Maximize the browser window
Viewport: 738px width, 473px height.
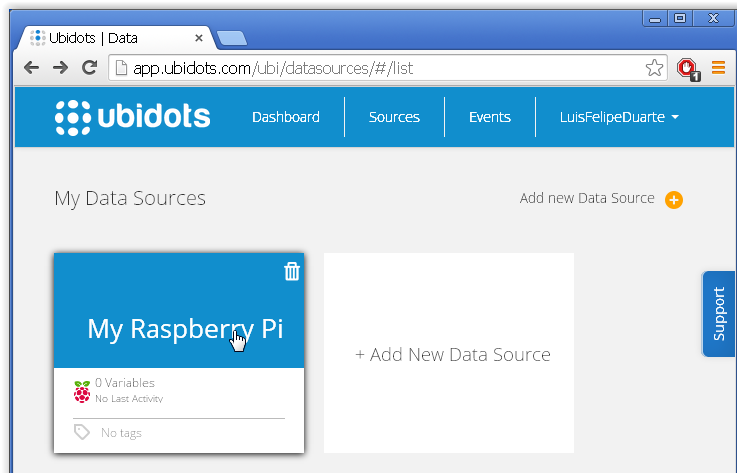pyautogui.click(x=680, y=19)
